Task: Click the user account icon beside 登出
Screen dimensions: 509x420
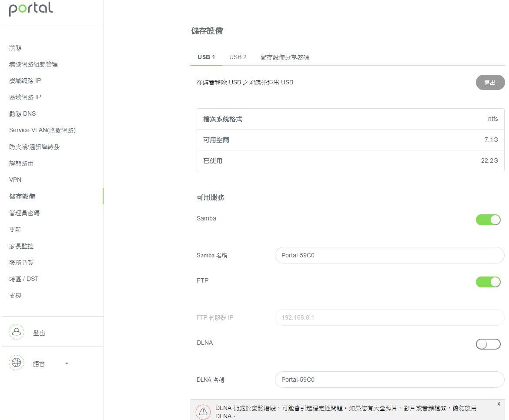Action: pyautogui.click(x=16, y=332)
